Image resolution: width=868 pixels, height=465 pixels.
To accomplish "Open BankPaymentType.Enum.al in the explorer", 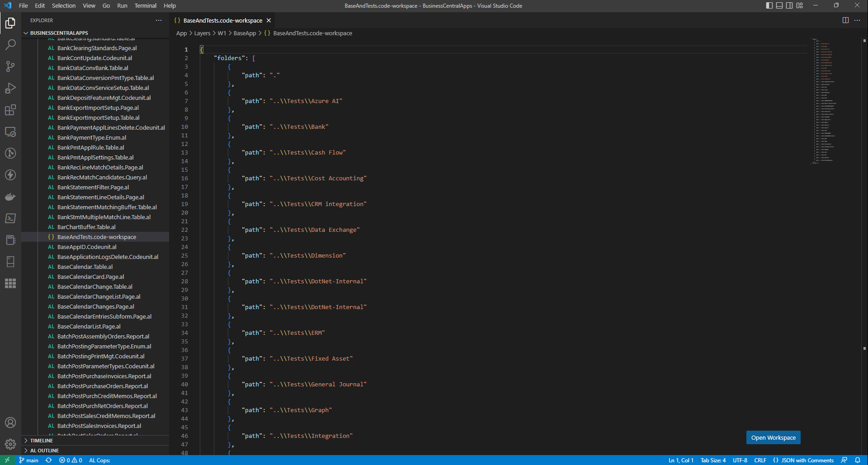I will tap(92, 137).
